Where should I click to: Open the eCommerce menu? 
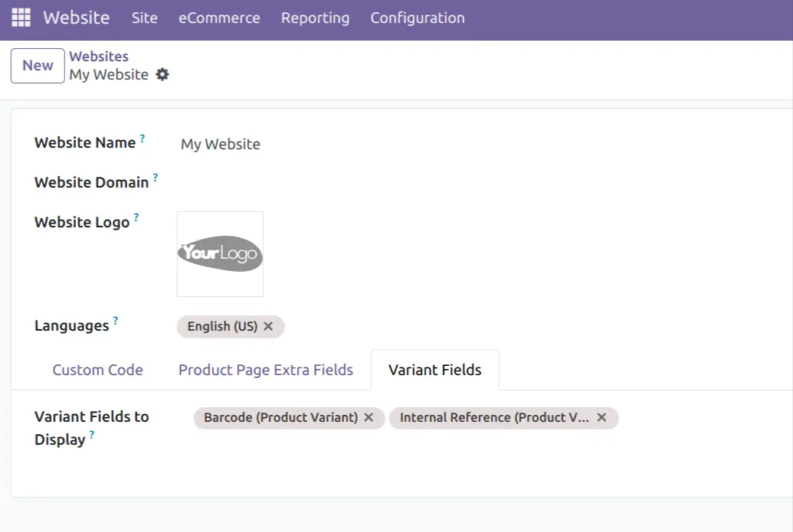[219, 18]
